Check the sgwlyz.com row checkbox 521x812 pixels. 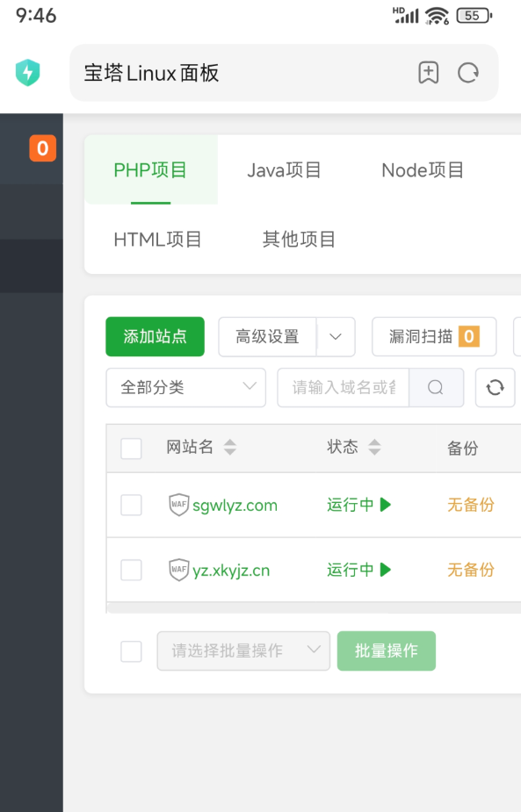pos(131,505)
